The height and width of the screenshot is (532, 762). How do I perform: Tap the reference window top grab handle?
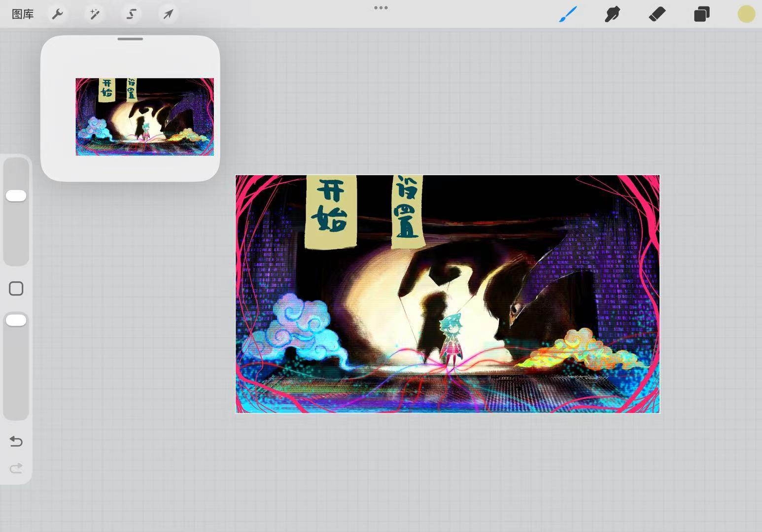click(x=130, y=39)
